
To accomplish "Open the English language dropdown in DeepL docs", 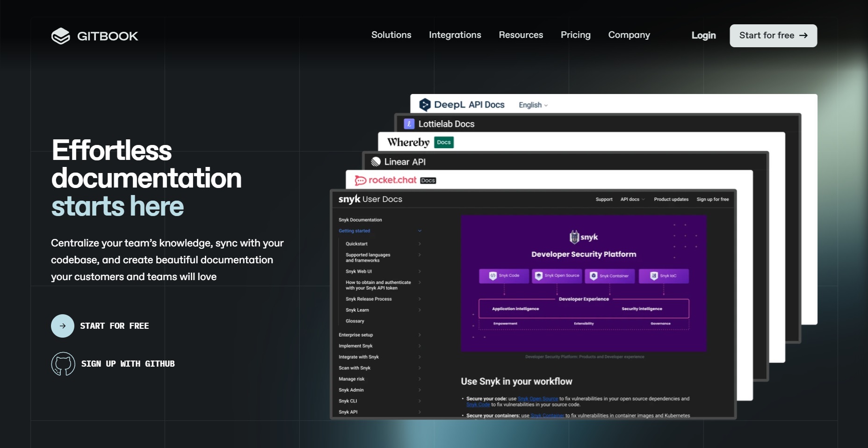I will 533,105.
